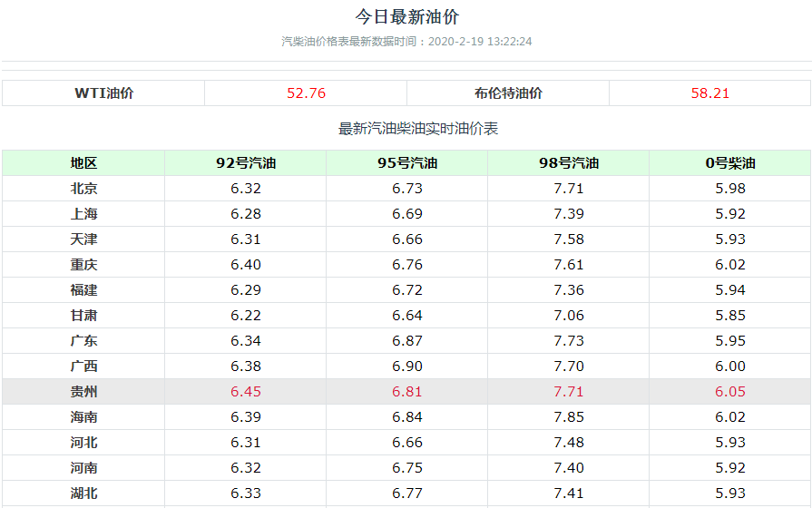Click the 98号汽油 column header
This screenshot has width=812, height=508.
click(568, 163)
